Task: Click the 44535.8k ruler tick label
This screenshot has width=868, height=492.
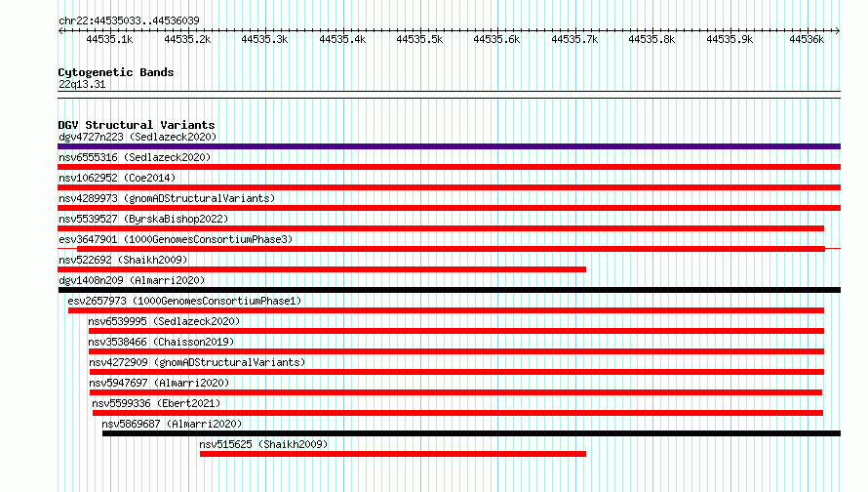Action: (651, 39)
